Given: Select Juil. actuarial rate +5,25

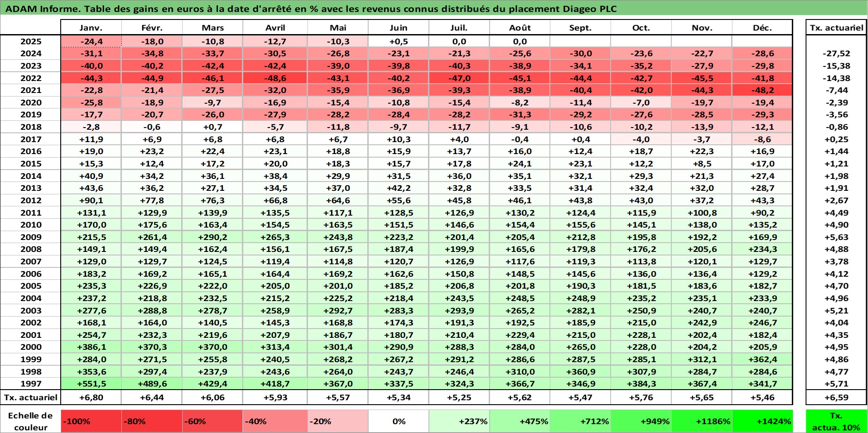Looking at the screenshot, I should click(459, 397).
